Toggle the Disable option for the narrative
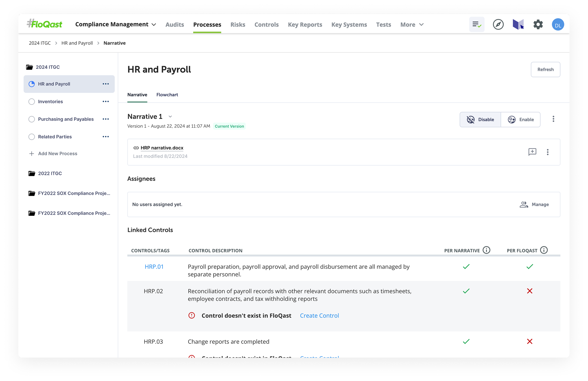588x381 pixels. 480,120
